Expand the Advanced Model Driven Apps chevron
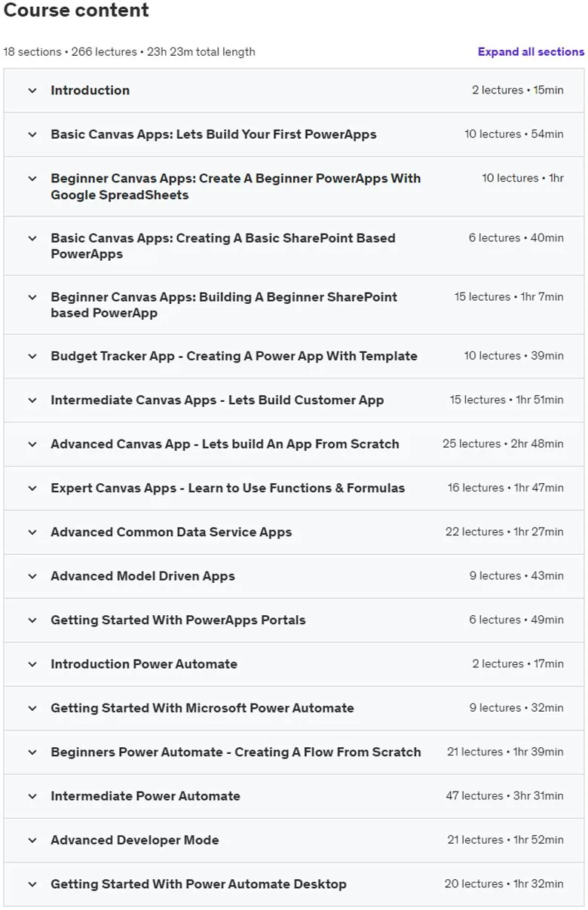Screen dimensions: 588x910 32,576
